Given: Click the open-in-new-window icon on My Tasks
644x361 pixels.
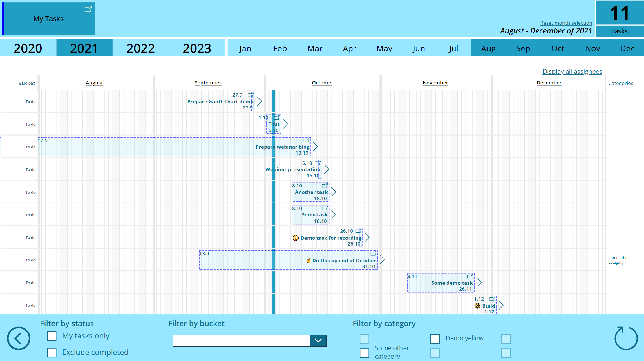Looking at the screenshot, I should click(x=88, y=9).
